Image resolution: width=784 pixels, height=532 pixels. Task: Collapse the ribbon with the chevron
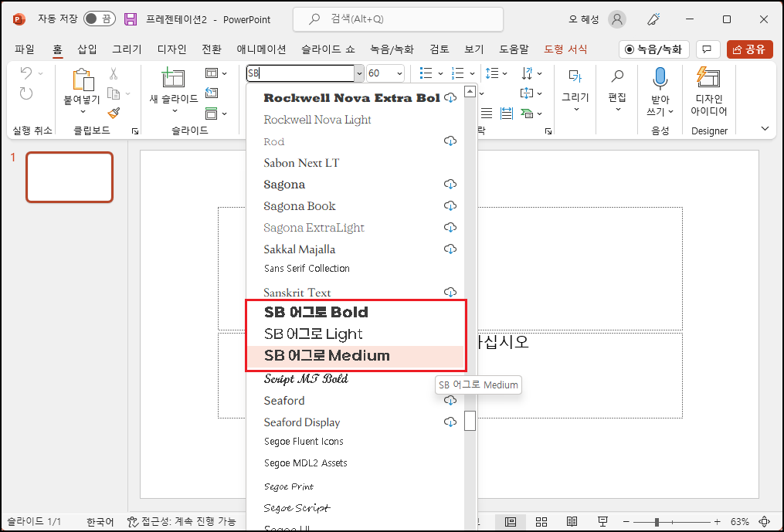pos(765,129)
